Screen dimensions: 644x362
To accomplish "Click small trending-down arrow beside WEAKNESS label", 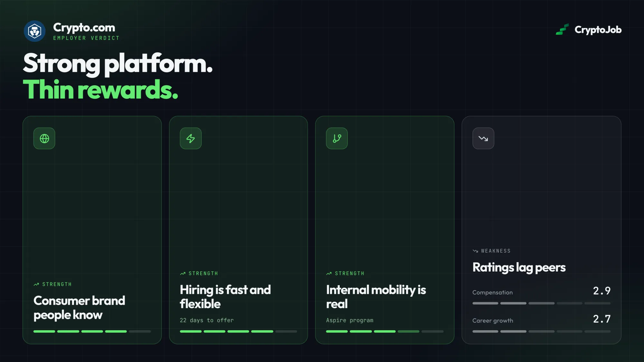I will tap(475, 251).
